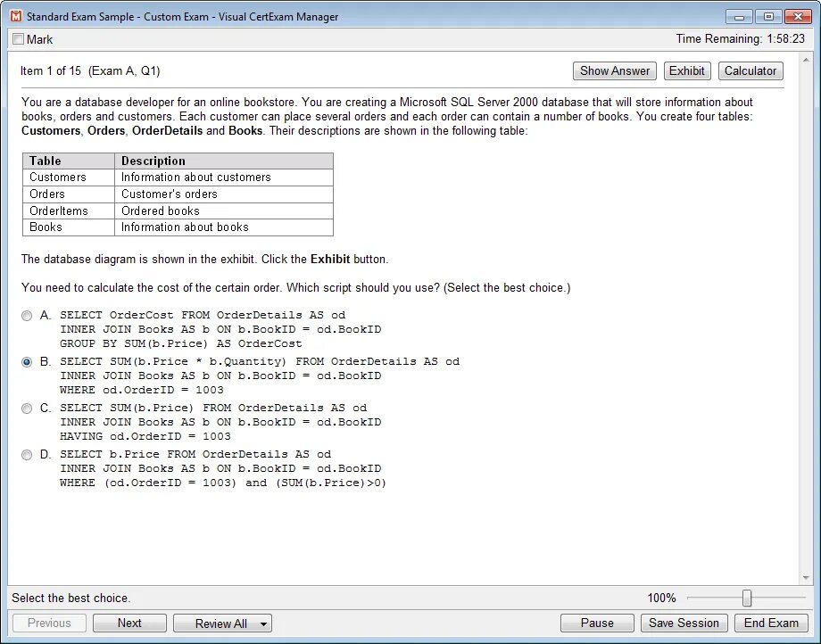This screenshot has height=644, width=821.
Task: Click the 'Information about books' cell
Action: (x=224, y=227)
